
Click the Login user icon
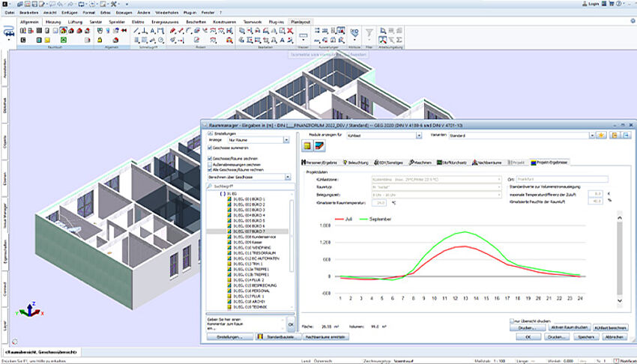click(x=584, y=4)
